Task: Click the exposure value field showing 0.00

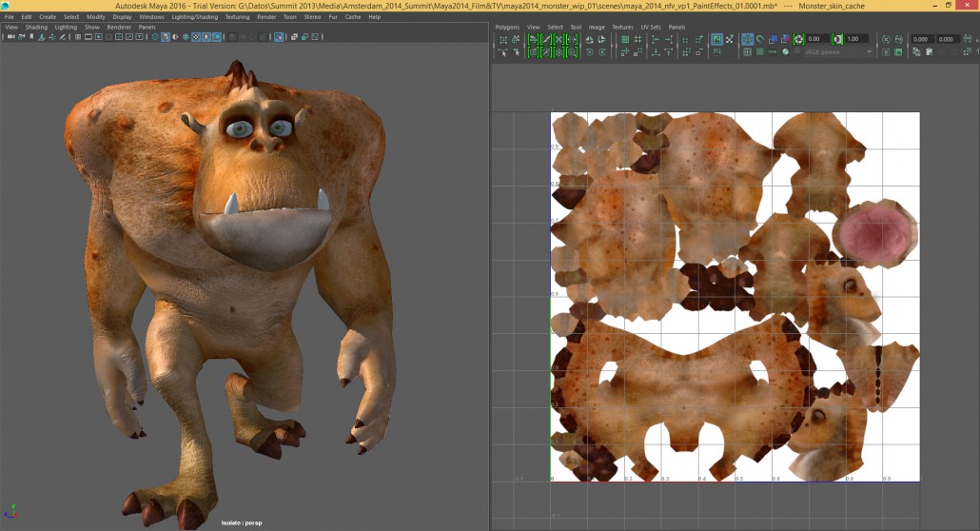Action: coord(817,40)
